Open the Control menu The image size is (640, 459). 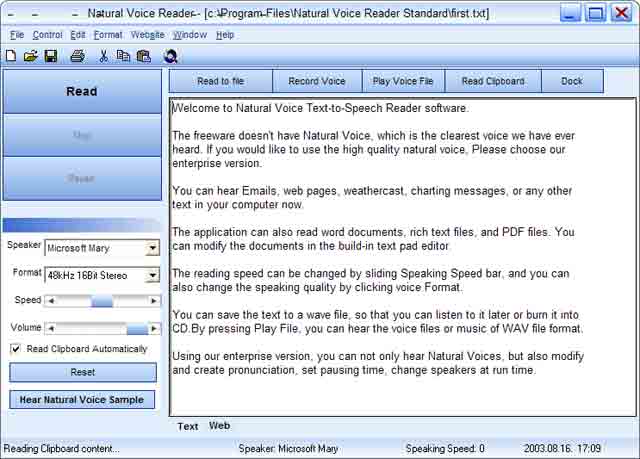tap(47, 35)
